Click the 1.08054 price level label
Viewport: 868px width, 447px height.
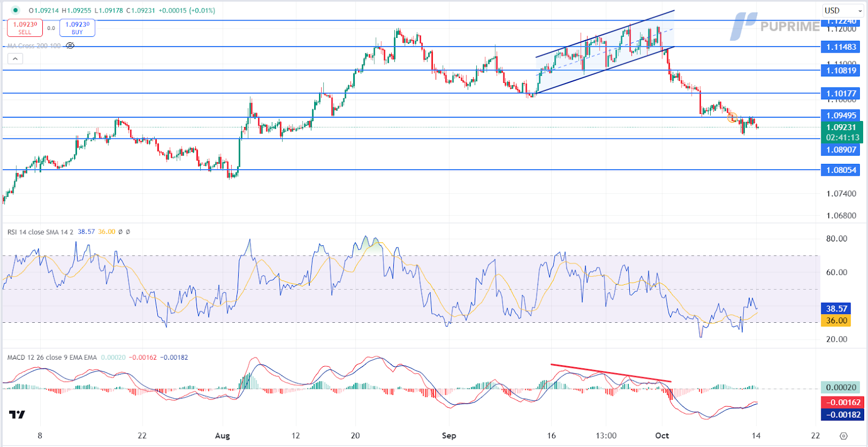[841, 170]
